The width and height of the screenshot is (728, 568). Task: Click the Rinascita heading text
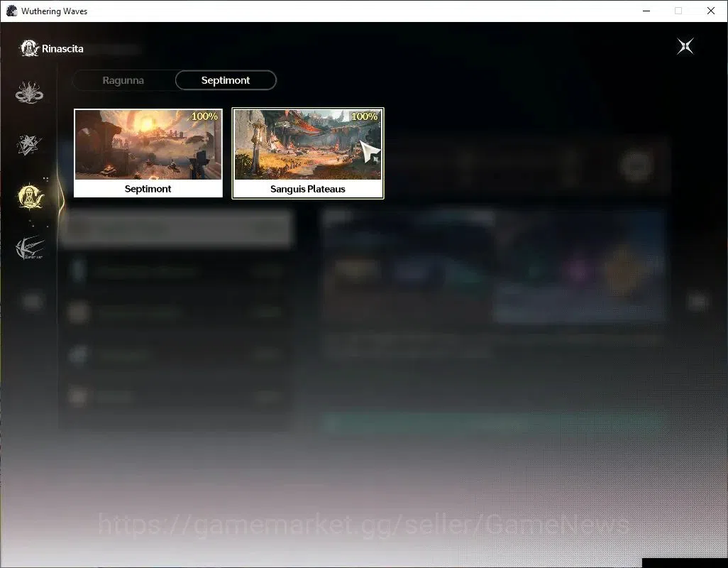pyautogui.click(x=62, y=49)
